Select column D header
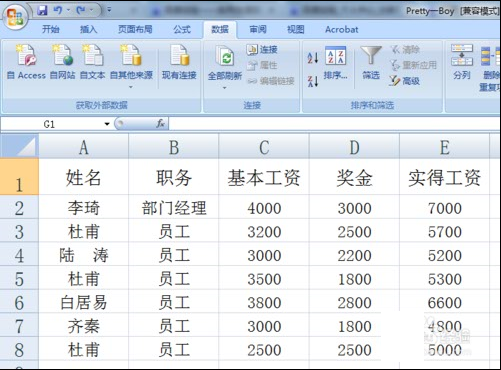Screen dimensions: 501x370 pos(354,147)
